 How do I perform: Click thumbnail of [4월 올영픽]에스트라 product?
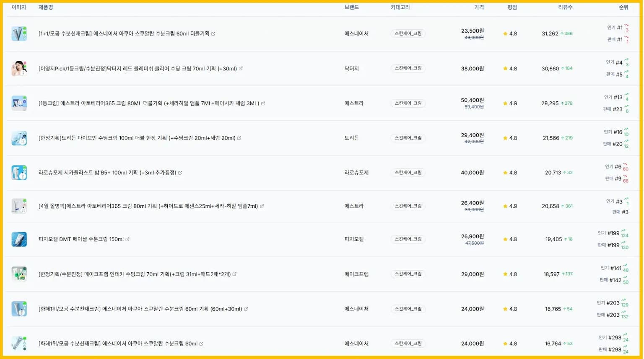point(19,206)
